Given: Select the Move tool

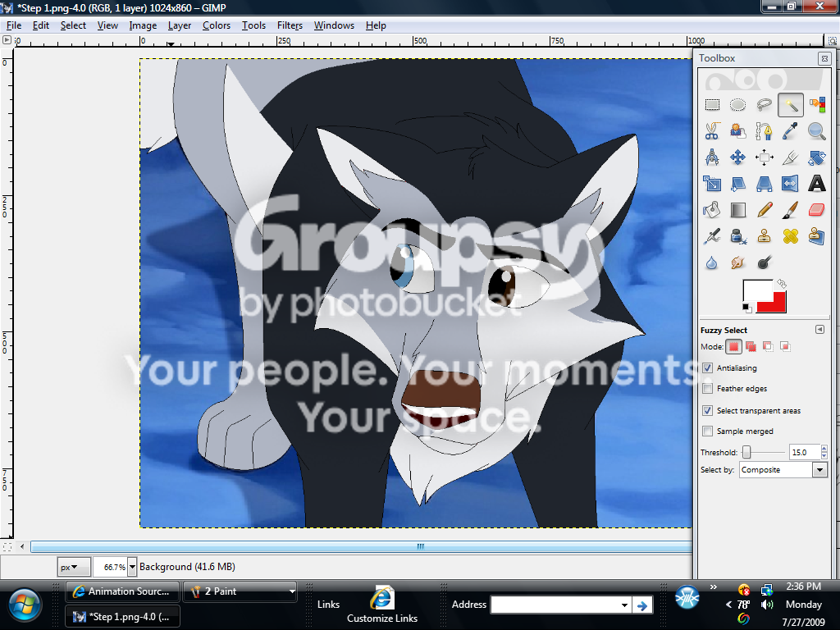Looking at the screenshot, I should (x=737, y=157).
